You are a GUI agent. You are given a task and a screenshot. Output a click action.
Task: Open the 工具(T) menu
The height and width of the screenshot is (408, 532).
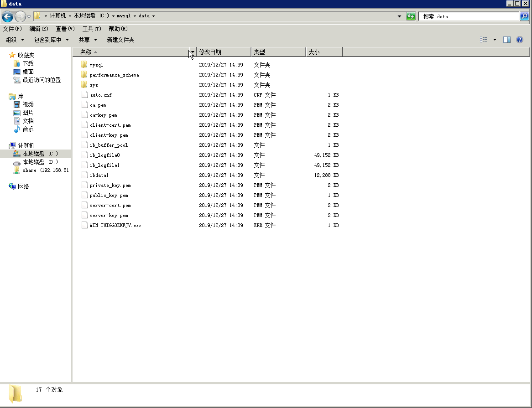(x=92, y=29)
